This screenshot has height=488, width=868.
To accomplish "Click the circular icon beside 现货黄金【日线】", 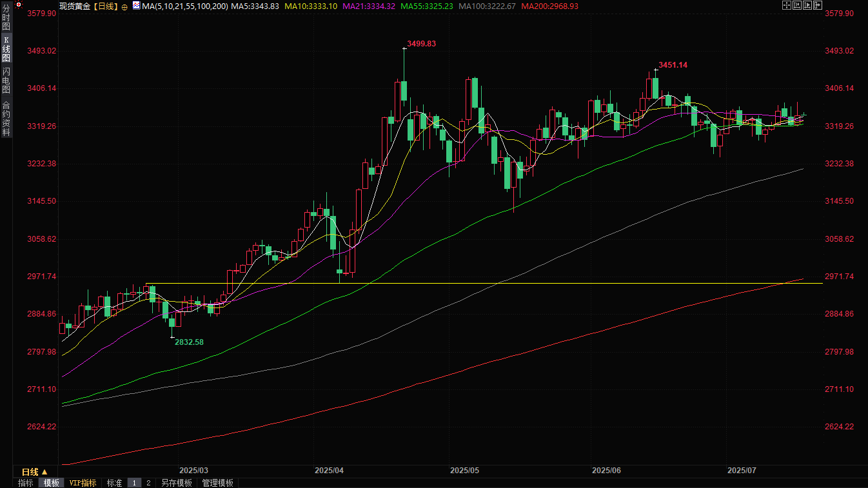I will click(124, 6).
